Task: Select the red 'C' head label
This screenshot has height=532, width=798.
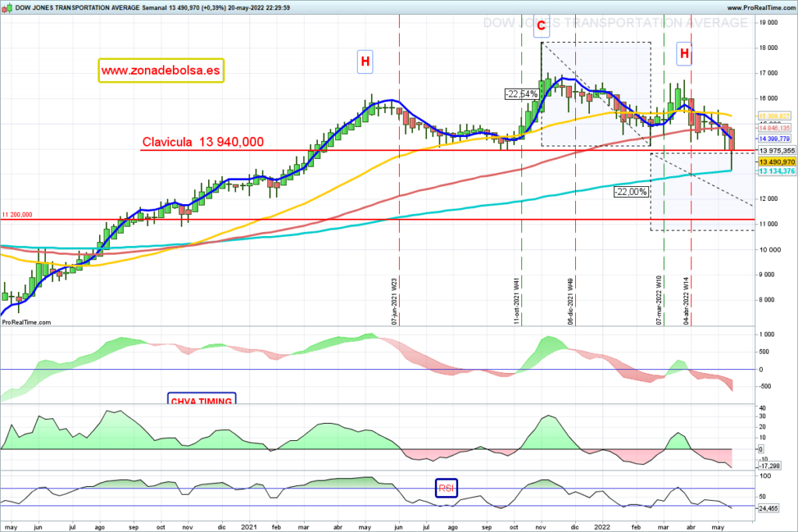Action: (x=541, y=26)
